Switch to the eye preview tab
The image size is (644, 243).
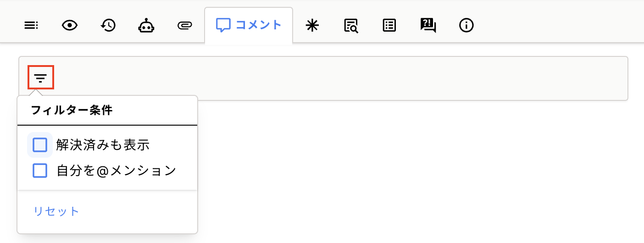(x=69, y=26)
